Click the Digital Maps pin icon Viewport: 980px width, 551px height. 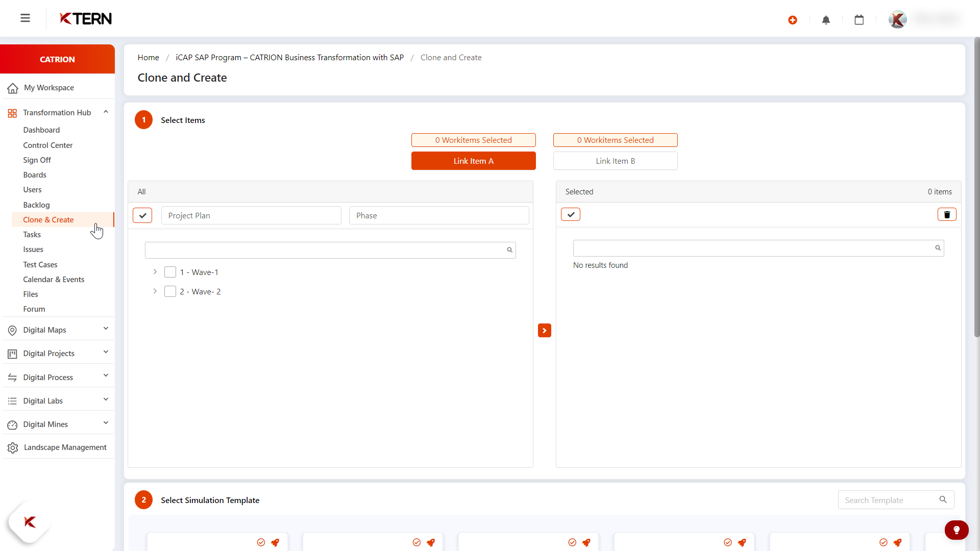pyautogui.click(x=12, y=331)
